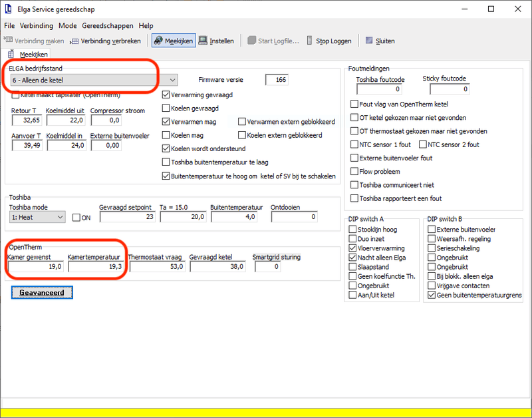Activate the Meekijken toolbar button
Viewport: 532px width, 418px height.
tap(174, 41)
